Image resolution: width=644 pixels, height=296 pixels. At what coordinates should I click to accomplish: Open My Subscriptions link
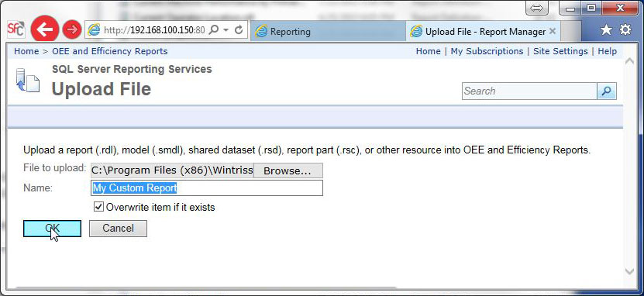click(487, 51)
